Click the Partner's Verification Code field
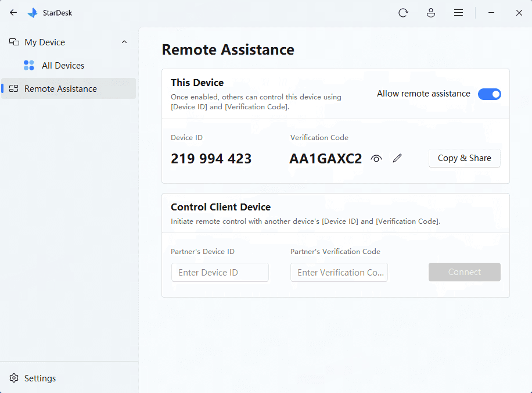This screenshot has width=532, height=393. 339,272
